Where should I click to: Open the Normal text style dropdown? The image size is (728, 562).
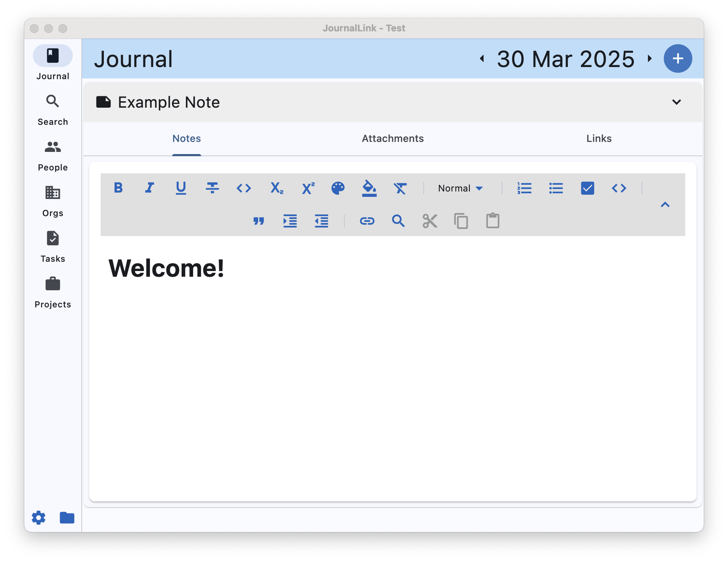tap(460, 188)
